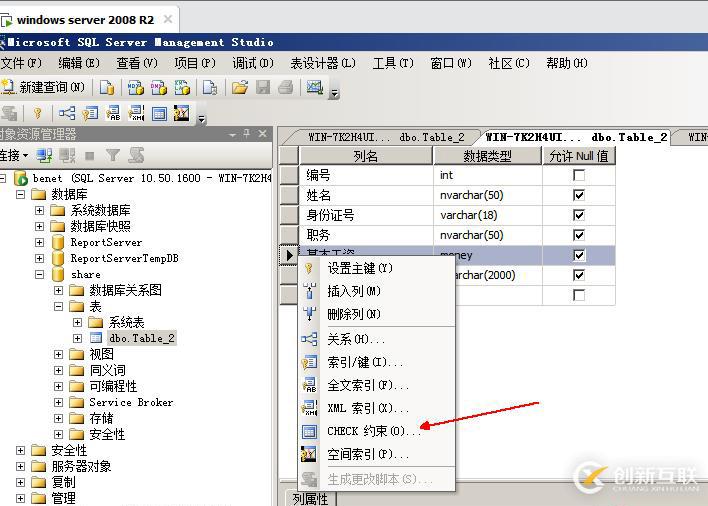Open the 表设计器(L) menu
The image size is (708, 506).
pos(323,63)
